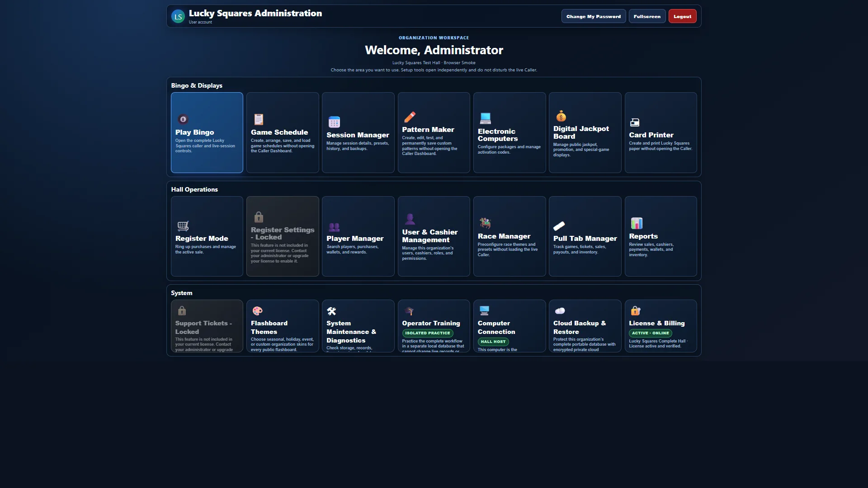868x488 pixels.
Task: Click the Card Printer title
Action: click(x=651, y=135)
